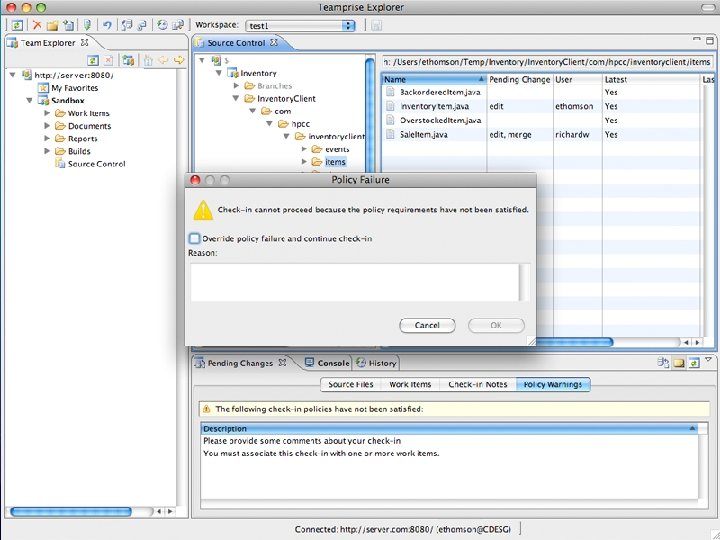Click OK in Policy Failure dialog

(x=496, y=325)
